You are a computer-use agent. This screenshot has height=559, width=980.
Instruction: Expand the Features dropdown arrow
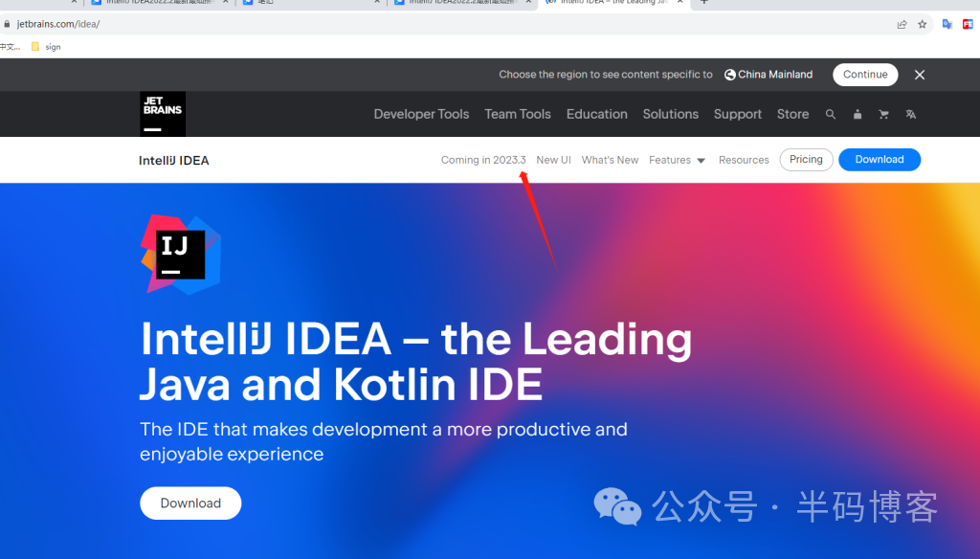pyautogui.click(x=701, y=161)
